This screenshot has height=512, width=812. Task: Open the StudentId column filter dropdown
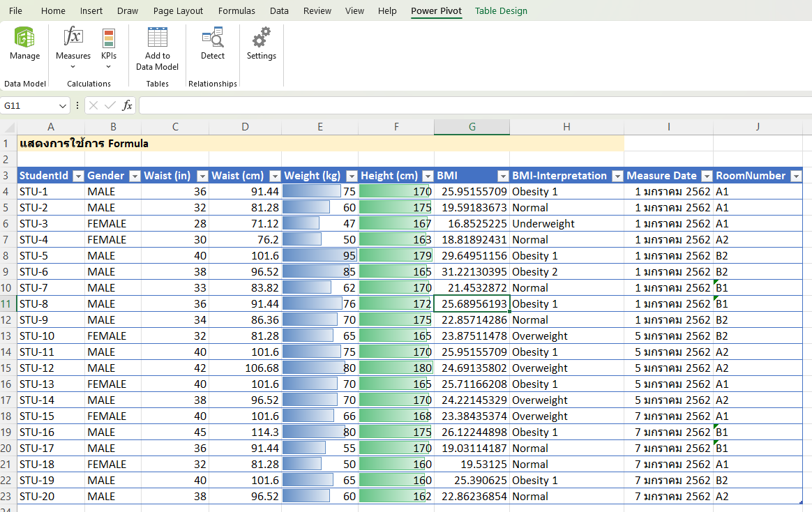78,176
